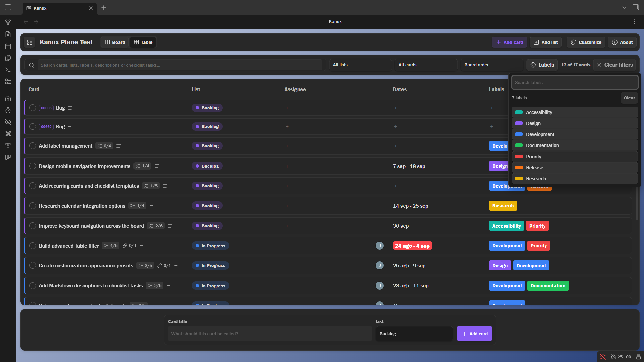The width and height of the screenshot is (644, 362).
Task: Collapse the Labels filter dropdown
Action: point(542,65)
